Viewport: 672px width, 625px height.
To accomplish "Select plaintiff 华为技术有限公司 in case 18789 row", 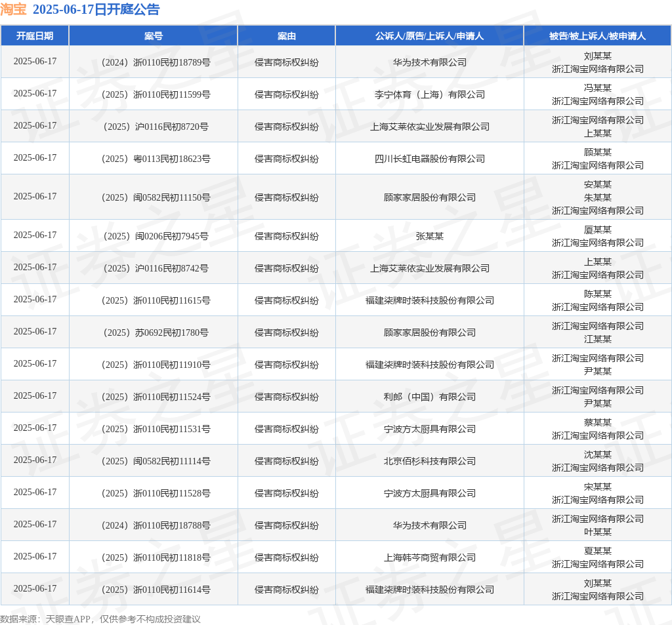I will coord(429,62).
